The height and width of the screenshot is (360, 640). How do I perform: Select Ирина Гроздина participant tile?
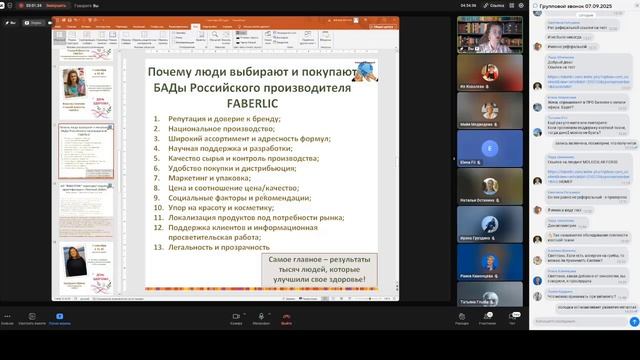click(x=490, y=224)
